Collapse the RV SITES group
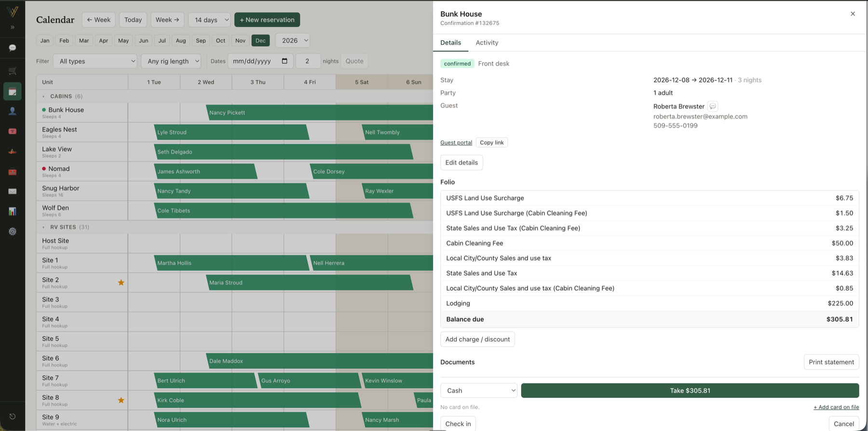Viewport: 868px width, 431px height. point(43,227)
